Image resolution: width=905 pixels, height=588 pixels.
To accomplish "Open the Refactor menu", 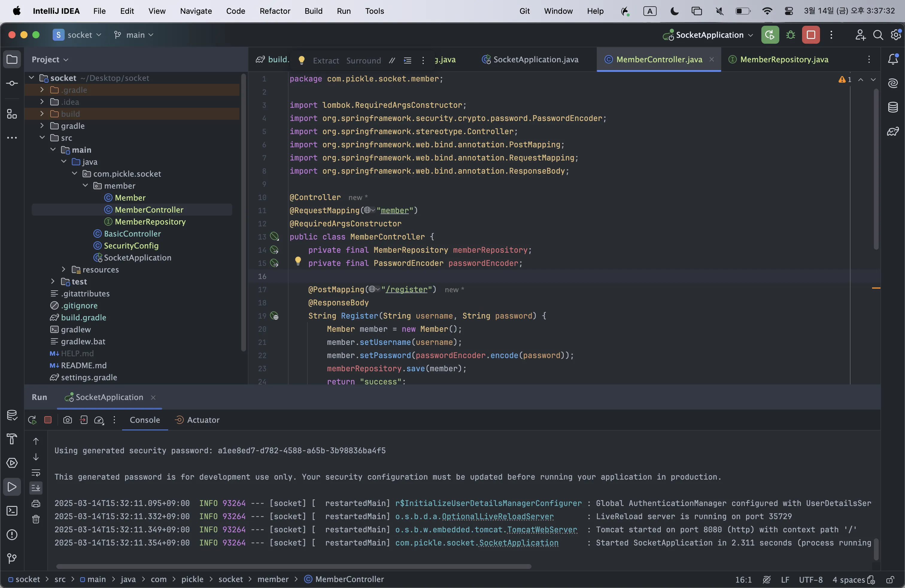I will point(274,11).
